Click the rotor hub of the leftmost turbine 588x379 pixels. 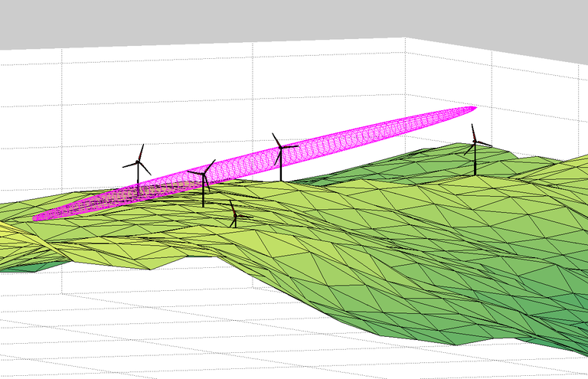click(x=139, y=162)
